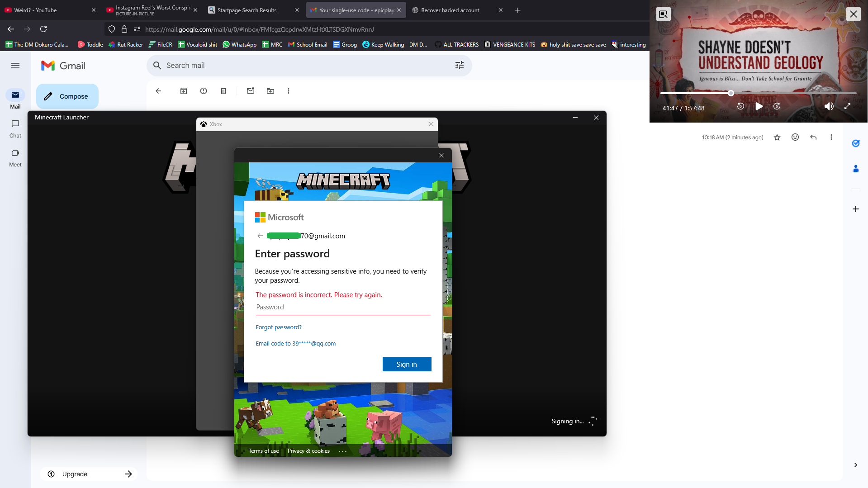The width and height of the screenshot is (868, 488).
Task: Delete the open Gmail email
Action: point(223,91)
